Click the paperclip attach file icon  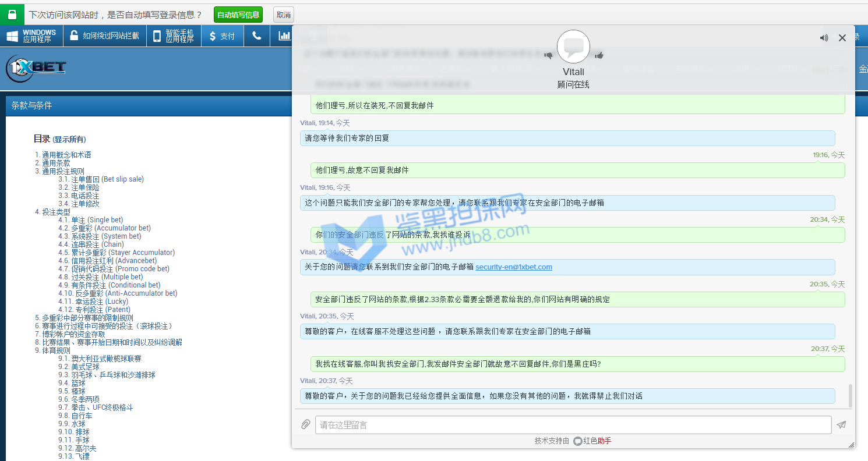click(x=305, y=425)
